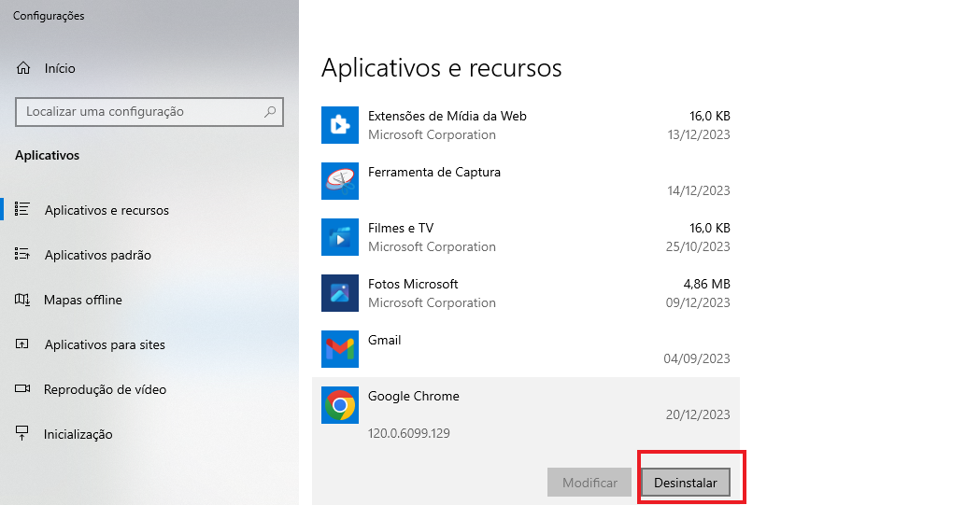This screenshot has width=980, height=505.
Task: Select the Ferramenta de Captura entry
Action: pyautogui.click(x=526, y=181)
